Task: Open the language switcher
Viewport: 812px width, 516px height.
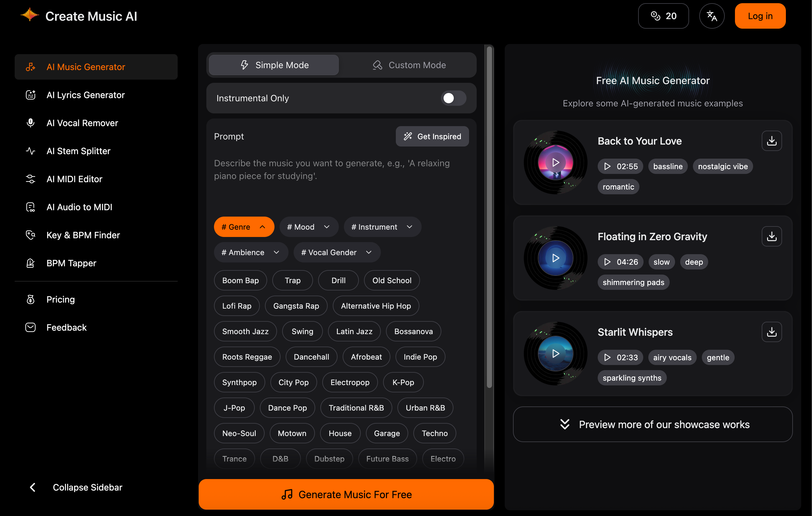Action: pyautogui.click(x=712, y=16)
